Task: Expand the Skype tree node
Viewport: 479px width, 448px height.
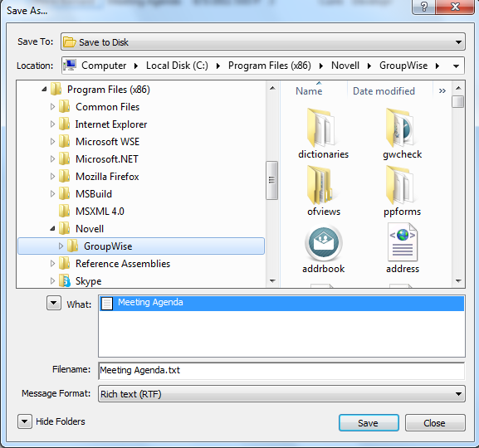Action: coord(52,280)
